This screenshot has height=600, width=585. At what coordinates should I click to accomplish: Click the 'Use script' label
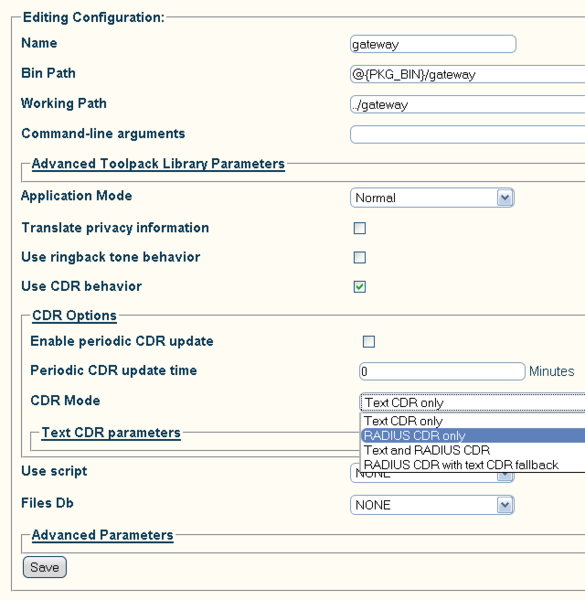pyautogui.click(x=54, y=471)
